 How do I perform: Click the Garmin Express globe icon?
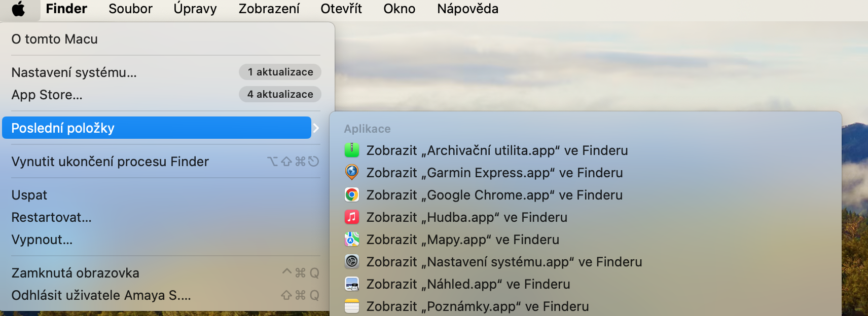point(352,172)
